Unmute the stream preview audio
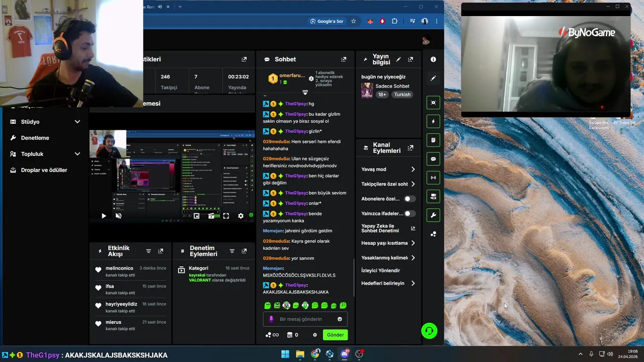This screenshot has height=362, width=644. click(x=119, y=216)
